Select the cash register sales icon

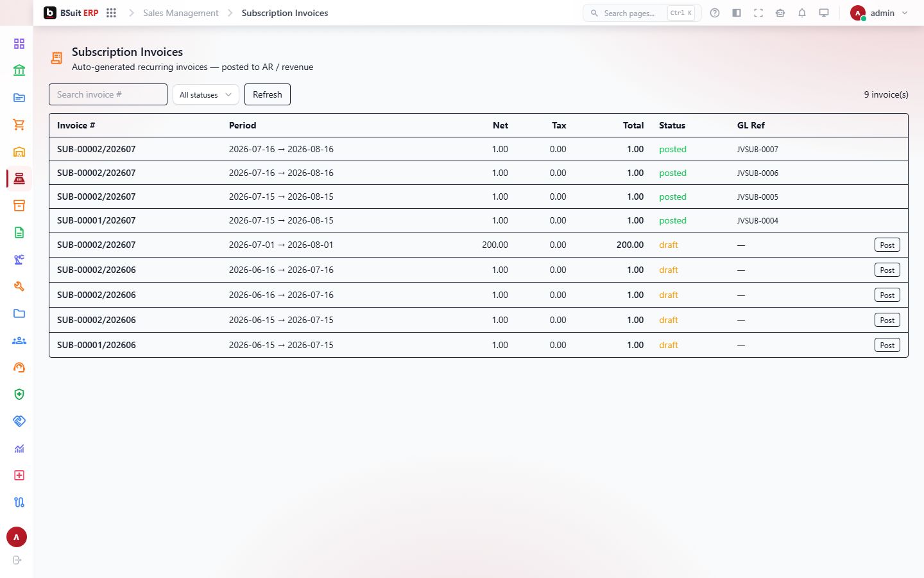pos(19,179)
